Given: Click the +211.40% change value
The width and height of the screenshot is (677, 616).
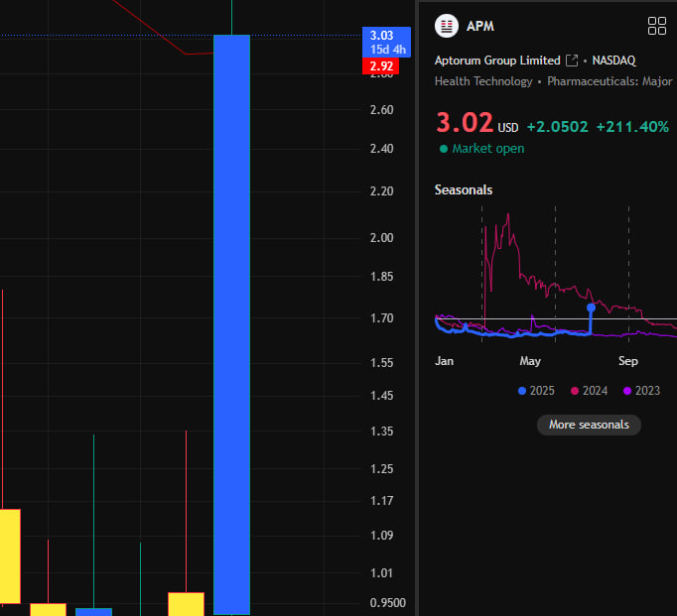Looking at the screenshot, I should click(632, 127).
